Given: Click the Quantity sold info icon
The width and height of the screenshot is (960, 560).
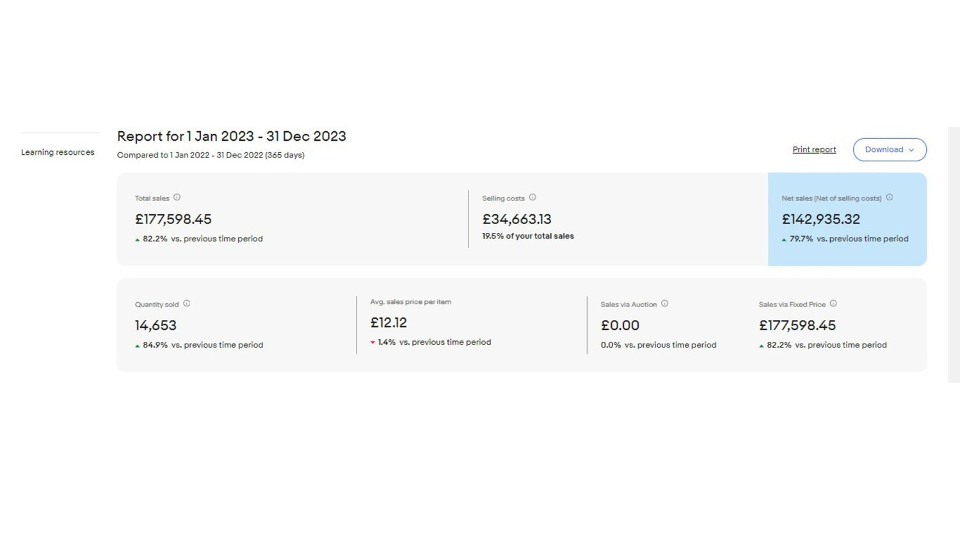Looking at the screenshot, I should (187, 304).
